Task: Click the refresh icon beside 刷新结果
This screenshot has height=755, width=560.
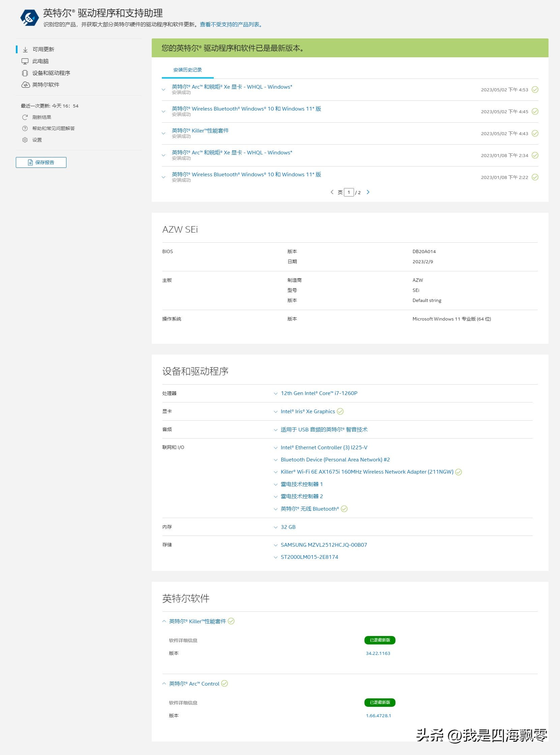Action: pos(25,117)
